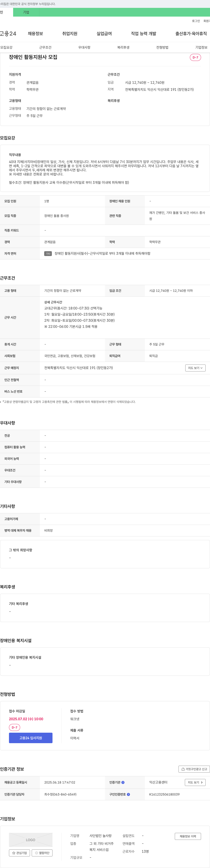Jump to the 모집요강 section tab
210x868 pixels.
pos(6,48)
